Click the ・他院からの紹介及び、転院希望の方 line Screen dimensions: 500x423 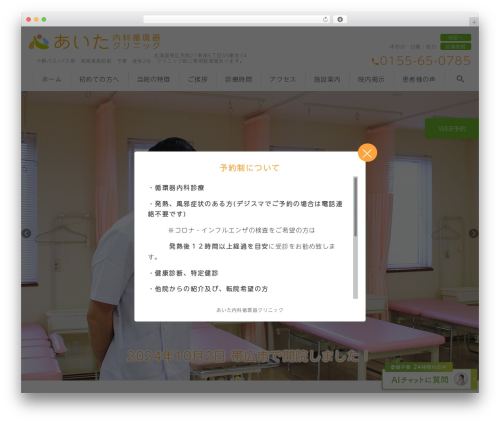[208, 289]
